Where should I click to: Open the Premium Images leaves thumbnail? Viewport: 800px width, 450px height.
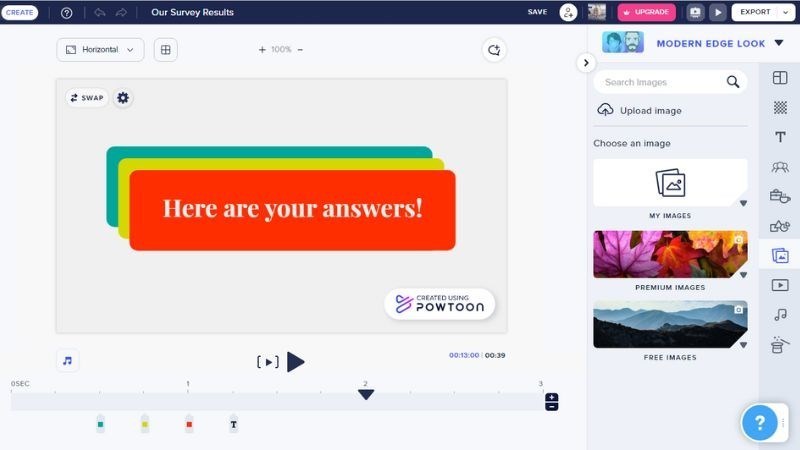(670, 254)
